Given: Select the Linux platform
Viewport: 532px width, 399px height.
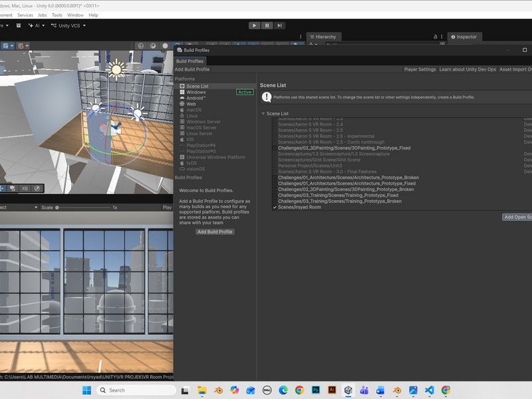Looking at the screenshot, I should pyautogui.click(x=215, y=116).
